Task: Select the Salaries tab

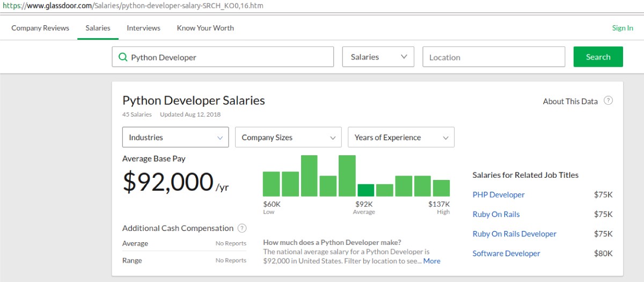Action: (x=98, y=28)
